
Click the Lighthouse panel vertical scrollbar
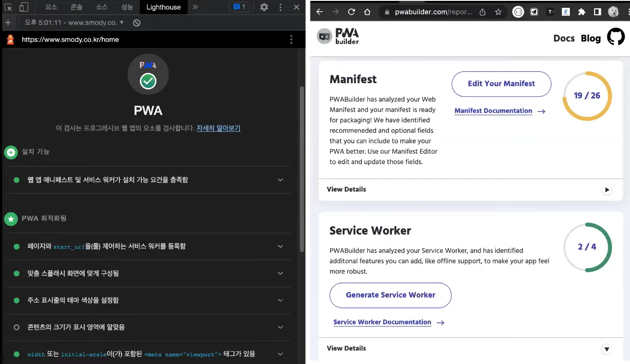tap(302, 169)
